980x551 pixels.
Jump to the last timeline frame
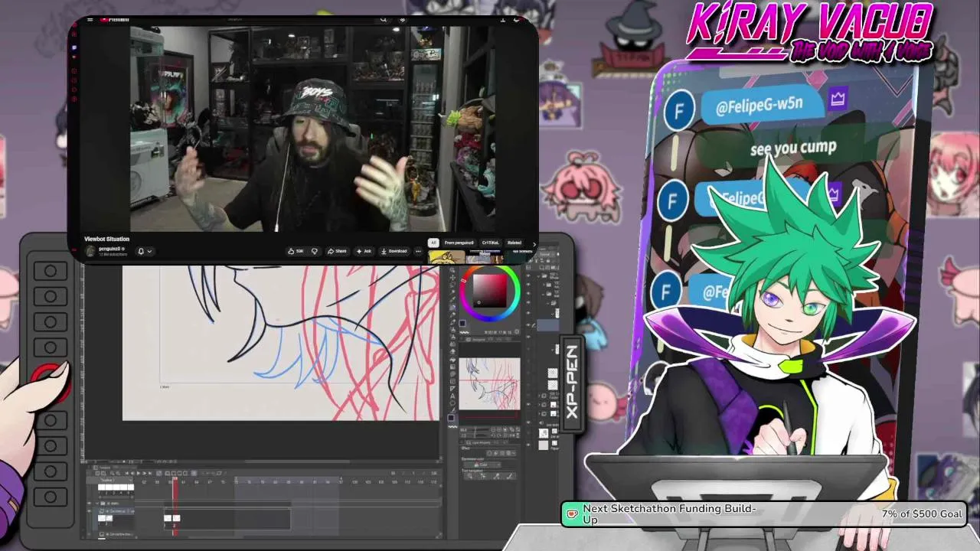pyautogui.click(x=150, y=473)
